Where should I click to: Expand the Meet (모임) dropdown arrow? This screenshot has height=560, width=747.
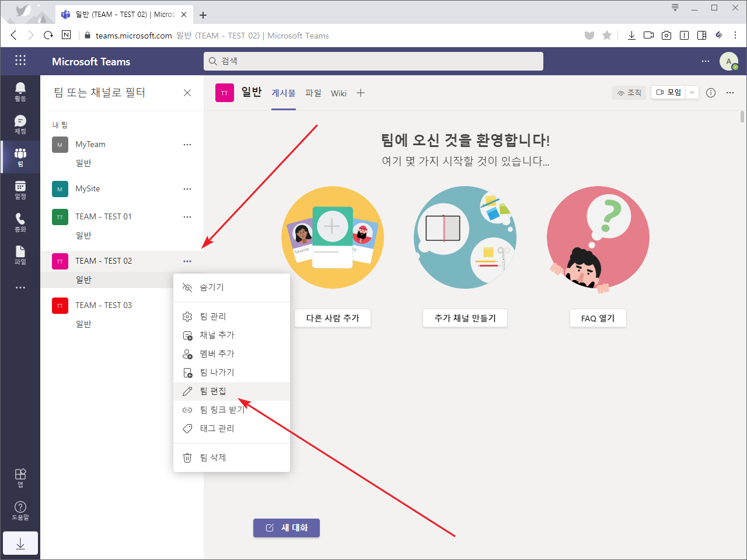(692, 92)
